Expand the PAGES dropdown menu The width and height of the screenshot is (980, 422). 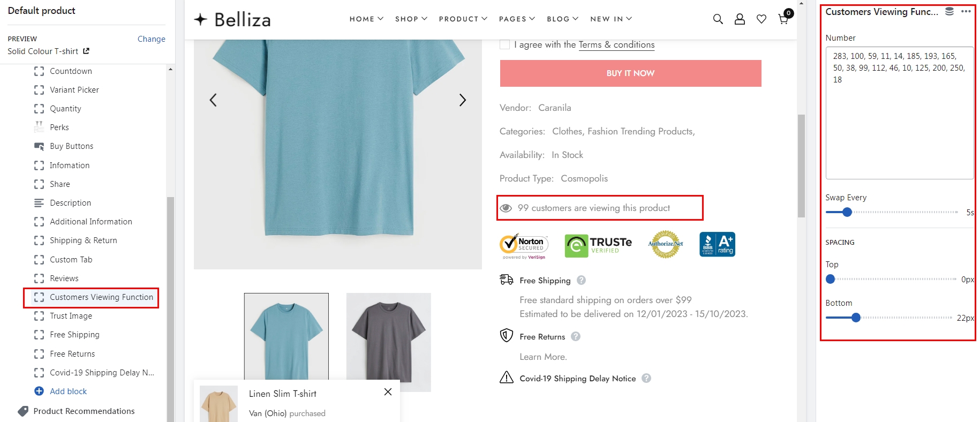(x=517, y=19)
